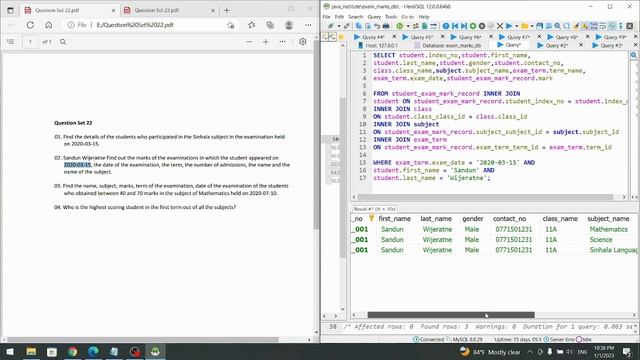The width and height of the screenshot is (640, 360).
Task: Go to the last row icon
Action: tap(464, 26)
